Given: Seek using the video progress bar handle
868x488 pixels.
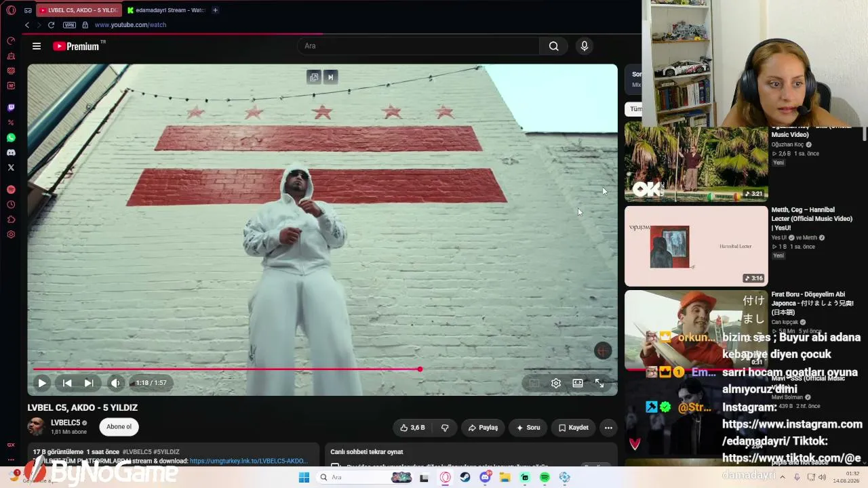Looking at the screenshot, I should point(420,369).
